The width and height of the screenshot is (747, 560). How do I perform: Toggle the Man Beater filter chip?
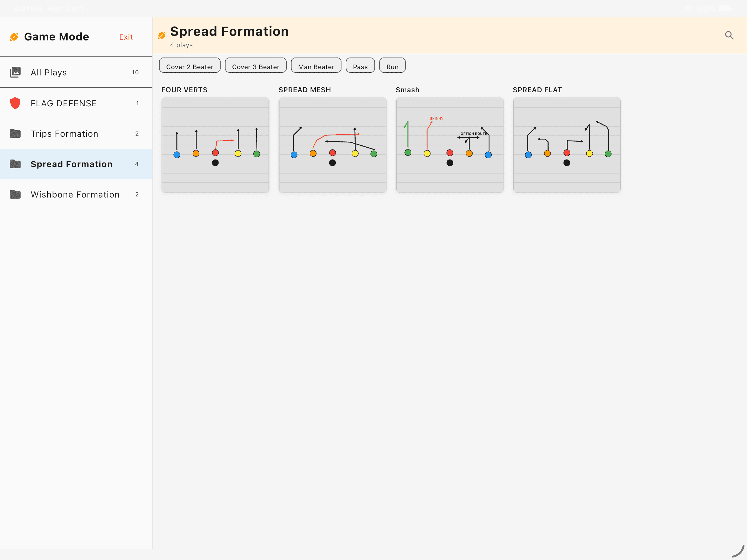point(316,65)
